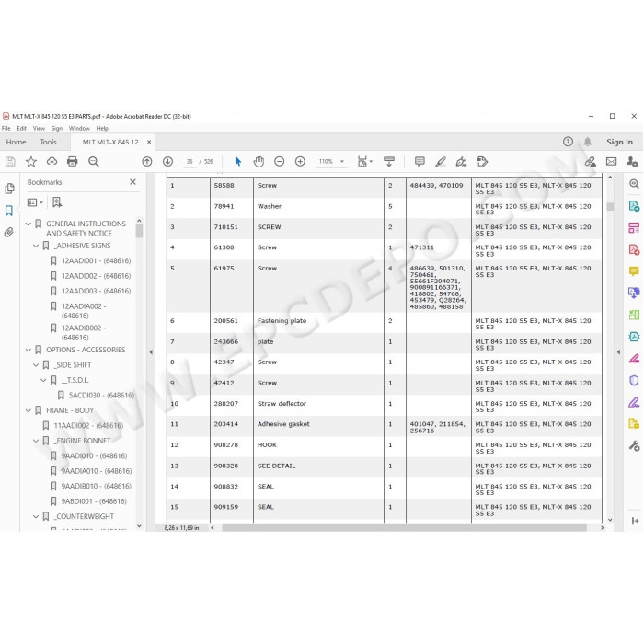644x644 pixels.
Task: Activate the Hand pan tool
Action: [x=259, y=162]
